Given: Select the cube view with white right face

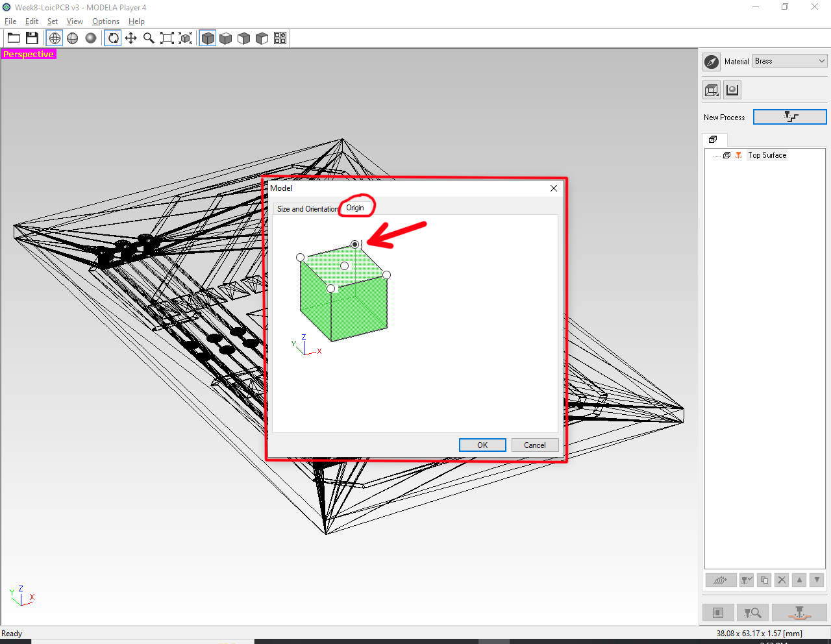Looking at the screenshot, I should [262, 38].
